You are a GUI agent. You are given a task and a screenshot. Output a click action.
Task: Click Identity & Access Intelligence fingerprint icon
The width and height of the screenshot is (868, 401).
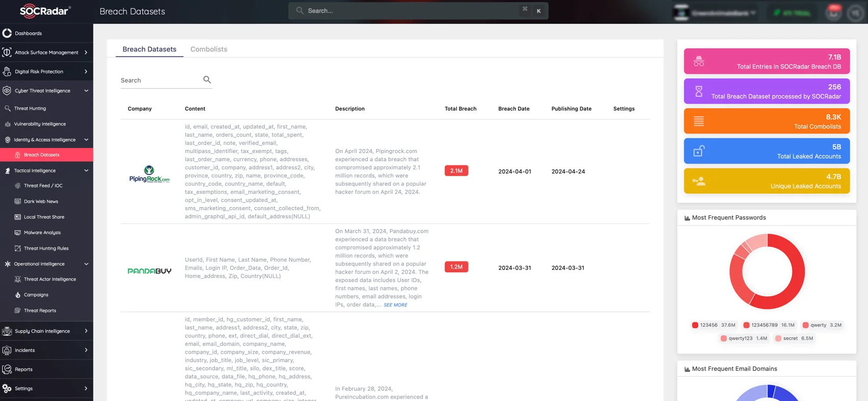coord(8,140)
